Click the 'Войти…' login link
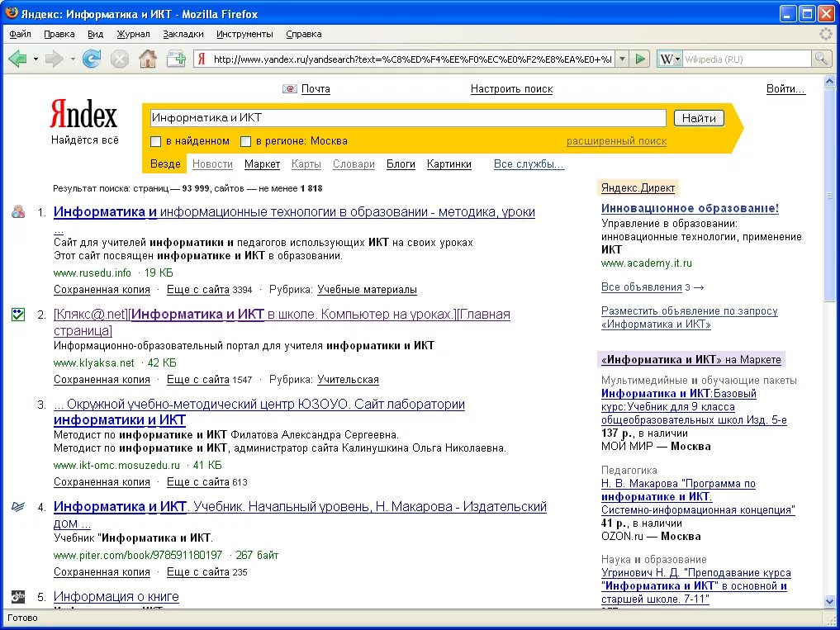This screenshot has width=840, height=630. pyautogui.click(x=785, y=89)
